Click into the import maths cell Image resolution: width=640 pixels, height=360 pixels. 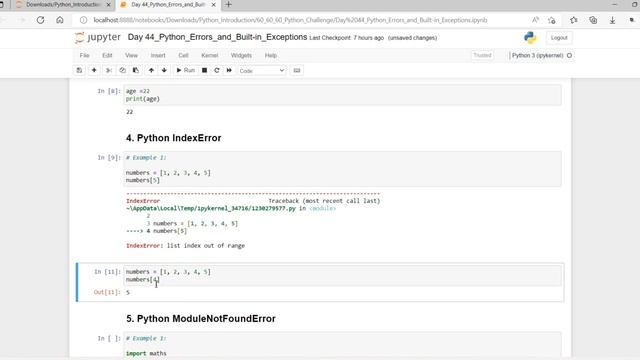[342, 345]
